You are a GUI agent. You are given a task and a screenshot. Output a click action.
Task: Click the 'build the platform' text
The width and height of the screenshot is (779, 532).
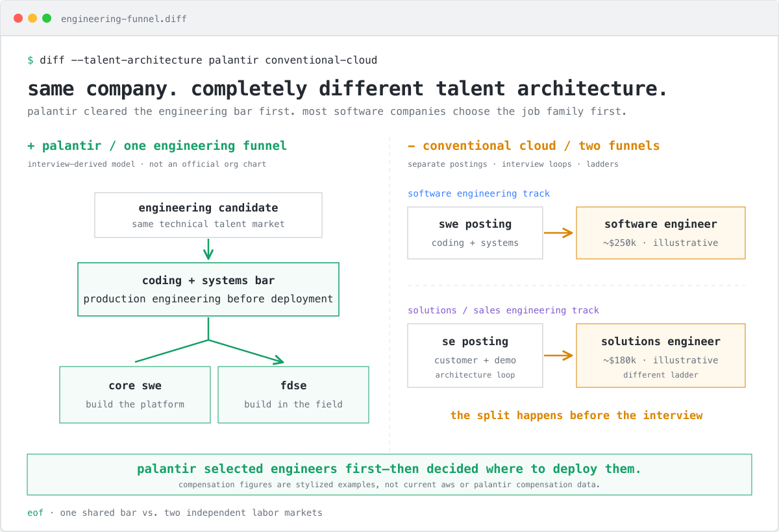point(135,404)
